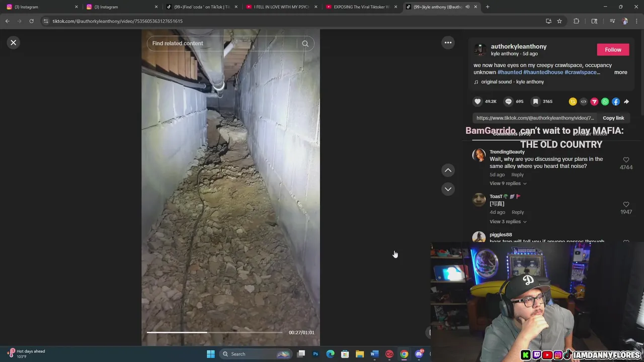Image resolution: width=644 pixels, height=362 pixels.
Task: Share video to WhatsApp
Action: point(605,102)
